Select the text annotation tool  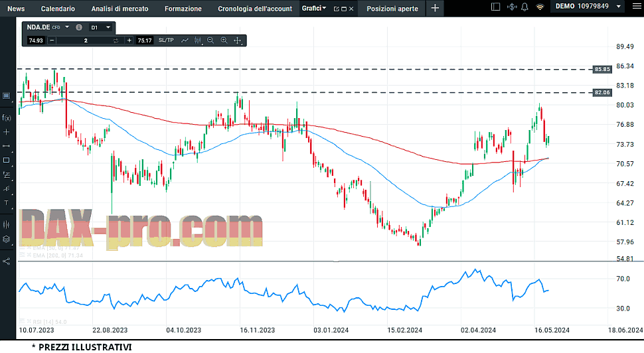(6, 203)
